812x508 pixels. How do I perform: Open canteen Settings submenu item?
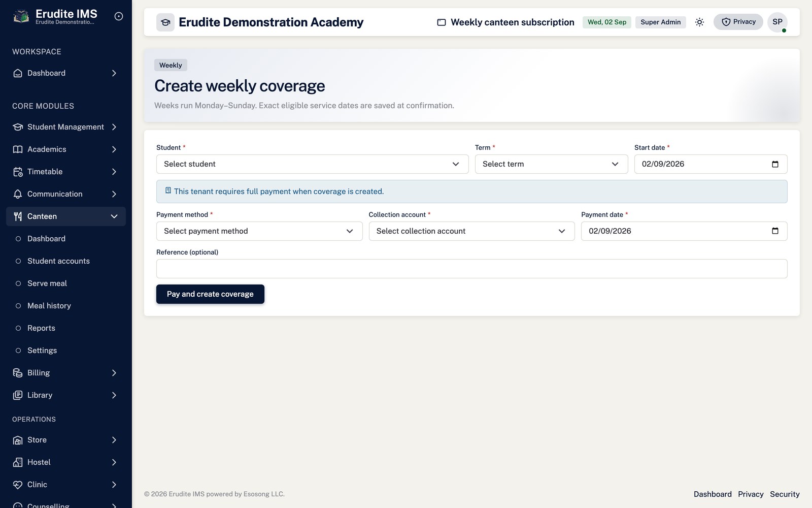pyautogui.click(x=66, y=351)
